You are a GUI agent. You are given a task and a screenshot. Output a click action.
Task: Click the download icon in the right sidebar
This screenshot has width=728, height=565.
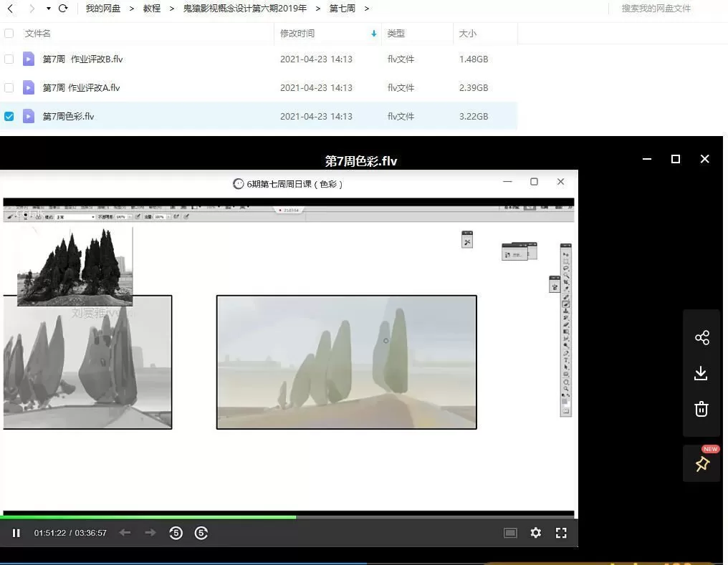pyautogui.click(x=701, y=373)
